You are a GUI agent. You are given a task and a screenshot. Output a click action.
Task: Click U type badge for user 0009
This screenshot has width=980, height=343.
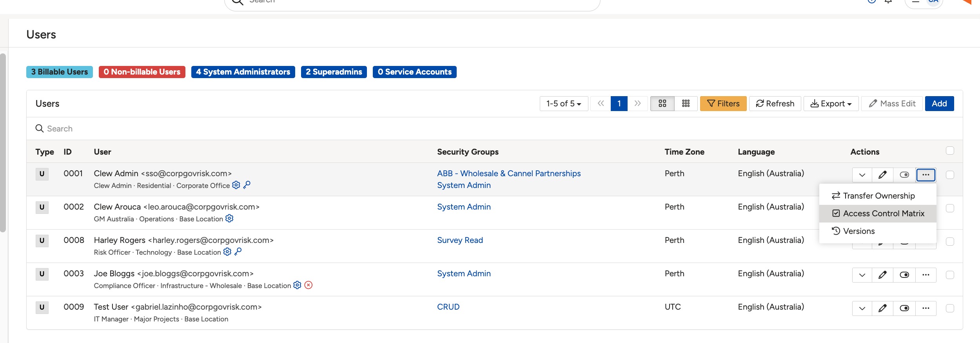pyautogui.click(x=42, y=307)
